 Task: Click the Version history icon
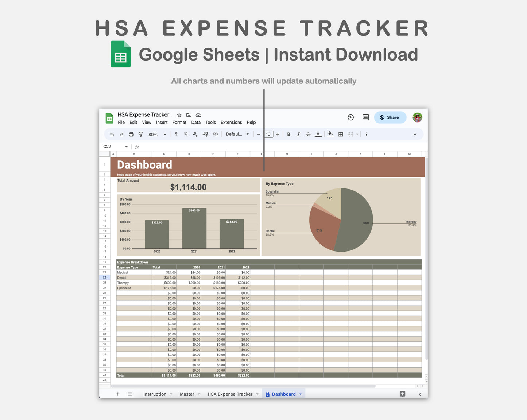350,117
